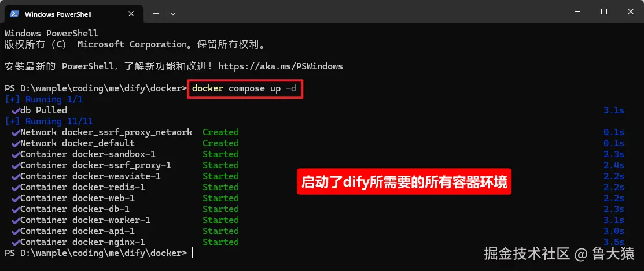Open the https://aka.ms/PSWindows link

281,66
